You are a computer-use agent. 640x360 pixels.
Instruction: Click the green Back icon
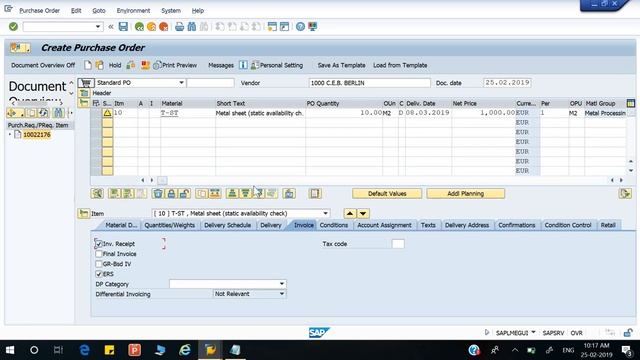click(139, 27)
